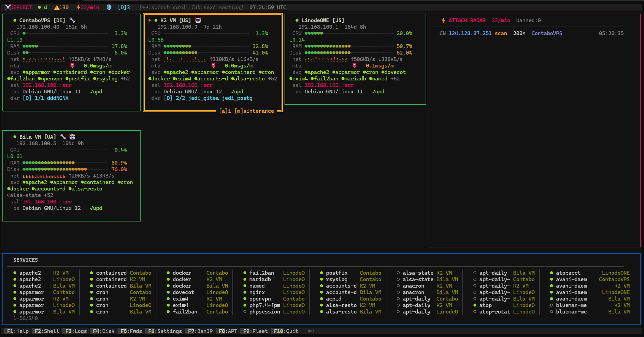Toggle the alsa-state service indicator for K2 VM

click(398, 273)
